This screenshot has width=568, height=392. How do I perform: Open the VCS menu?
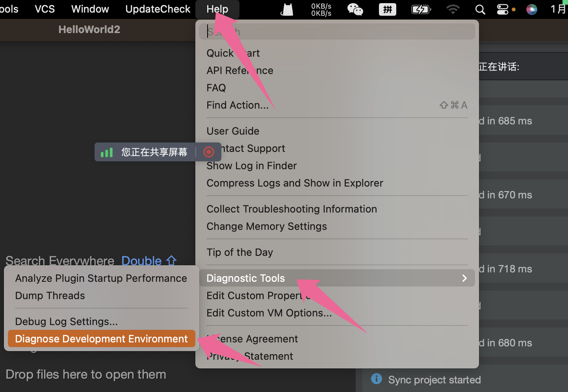click(x=45, y=9)
